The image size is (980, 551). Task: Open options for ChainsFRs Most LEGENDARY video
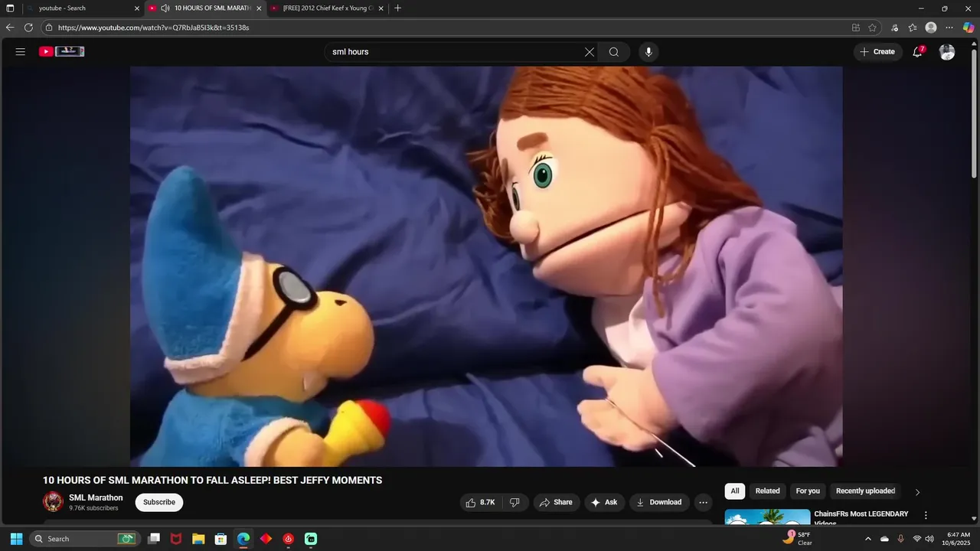[x=926, y=516]
